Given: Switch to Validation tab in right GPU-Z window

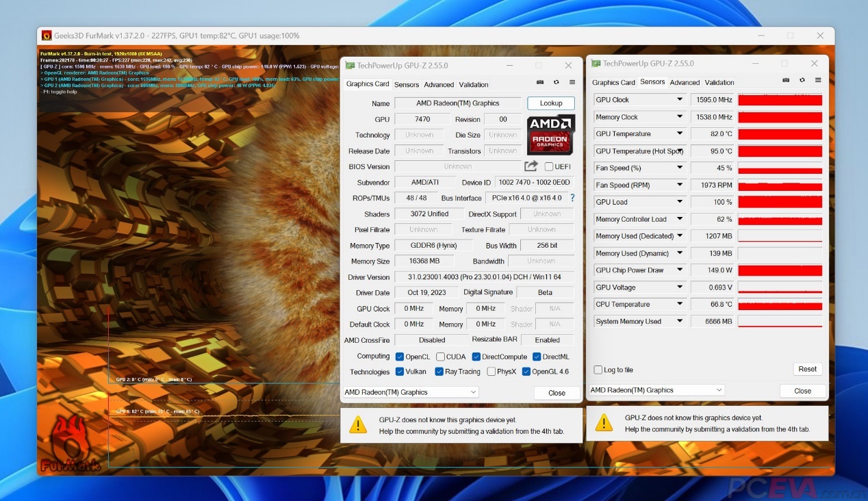Looking at the screenshot, I should click(x=719, y=83).
